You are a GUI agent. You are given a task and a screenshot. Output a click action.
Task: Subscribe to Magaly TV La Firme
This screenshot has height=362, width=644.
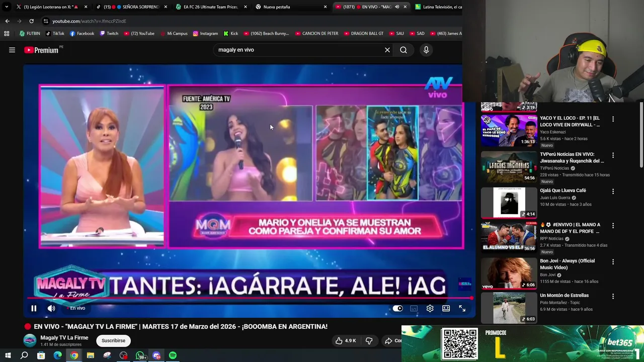coord(113,340)
